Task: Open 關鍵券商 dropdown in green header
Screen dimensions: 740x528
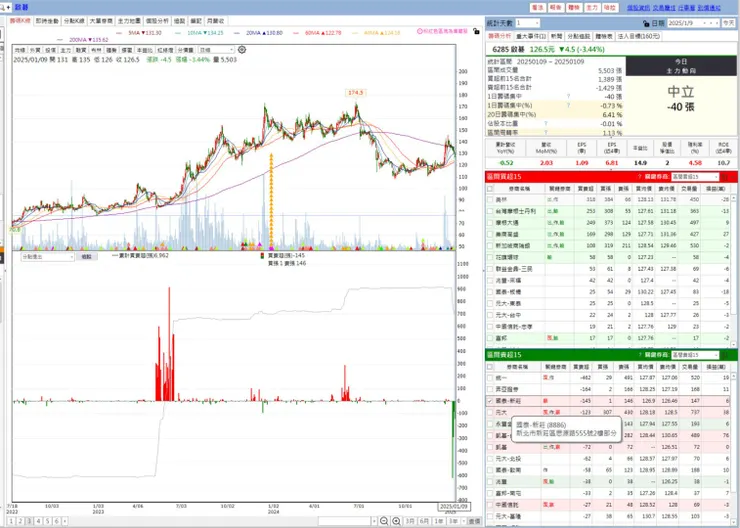Action: 695,355
